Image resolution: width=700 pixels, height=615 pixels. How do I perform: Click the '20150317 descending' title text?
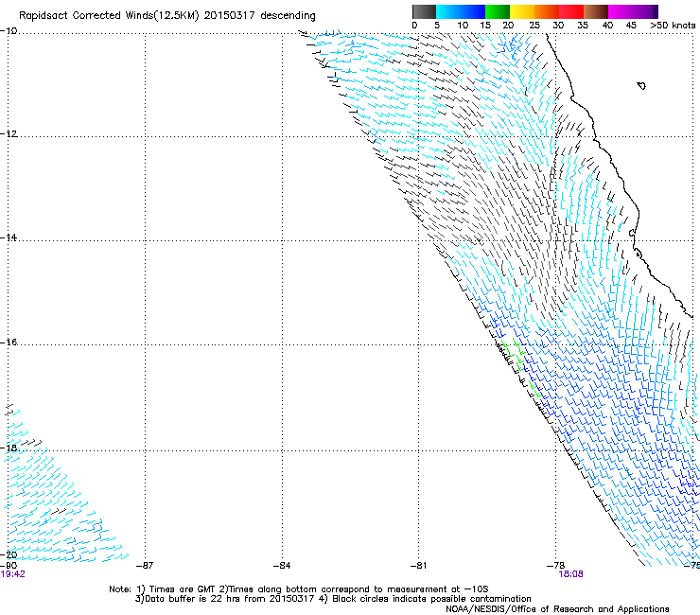(259, 15)
